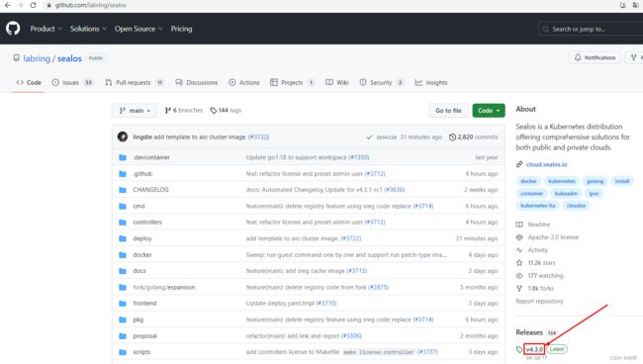Click the CHANGELOG folder icon
The image size is (643, 364).
tap(123, 190)
